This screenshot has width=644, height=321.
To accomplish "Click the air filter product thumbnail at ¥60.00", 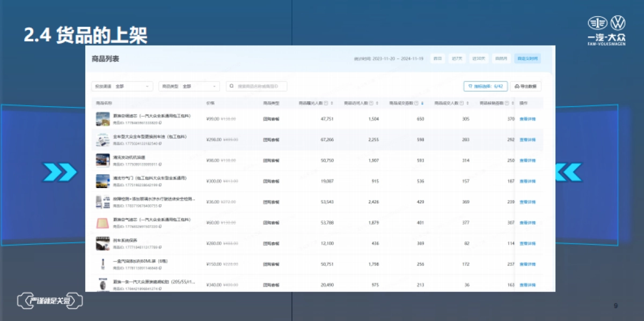I will click(102, 222).
